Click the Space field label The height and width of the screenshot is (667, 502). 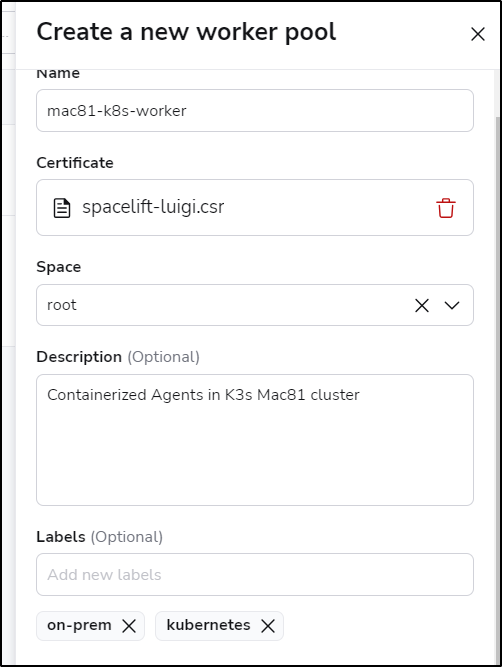pyautogui.click(x=59, y=267)
